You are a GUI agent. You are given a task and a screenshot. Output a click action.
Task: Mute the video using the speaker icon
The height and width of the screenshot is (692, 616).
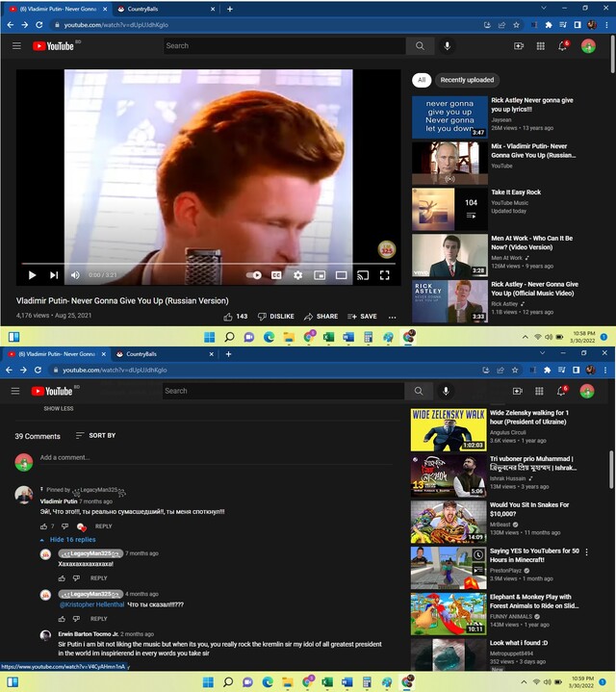[75, 275]
